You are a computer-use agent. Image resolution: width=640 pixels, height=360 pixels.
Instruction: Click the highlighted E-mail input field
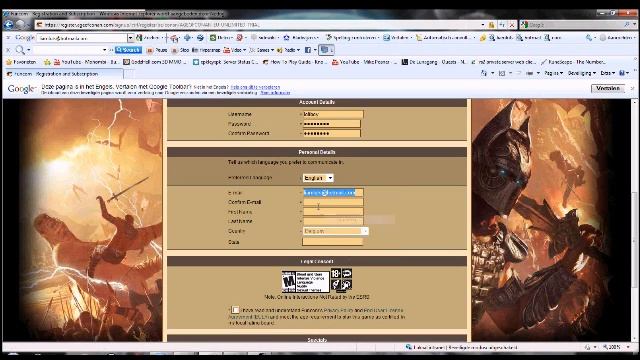pyautogui.click(x=333, y=193)
